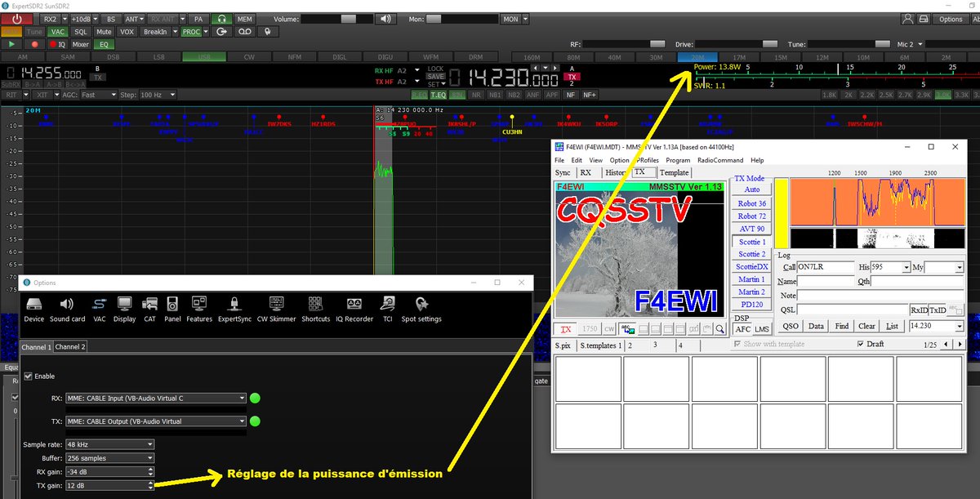
Task: Toggle the SQL squelch button
Action: 80,31
